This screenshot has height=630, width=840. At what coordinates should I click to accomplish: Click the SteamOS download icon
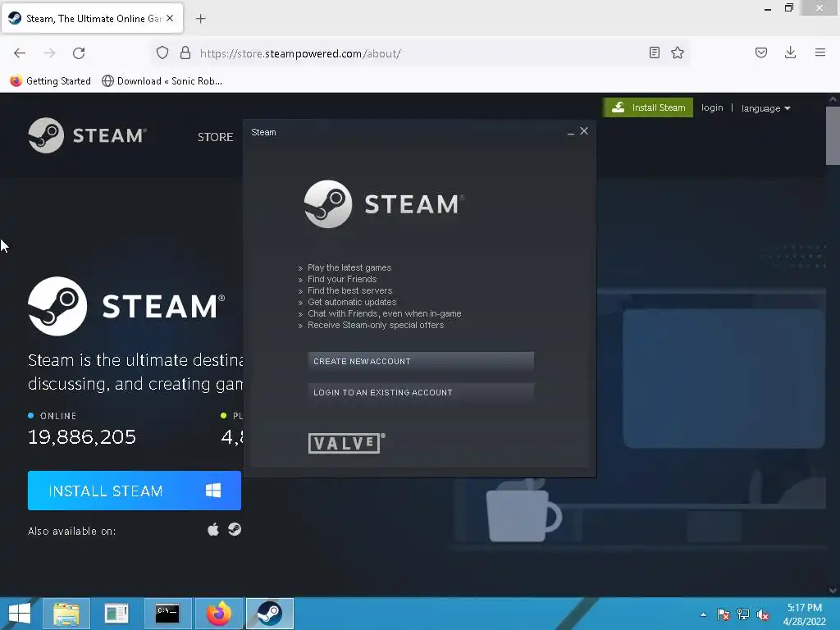pyautogui.click(x=235, y=529)
